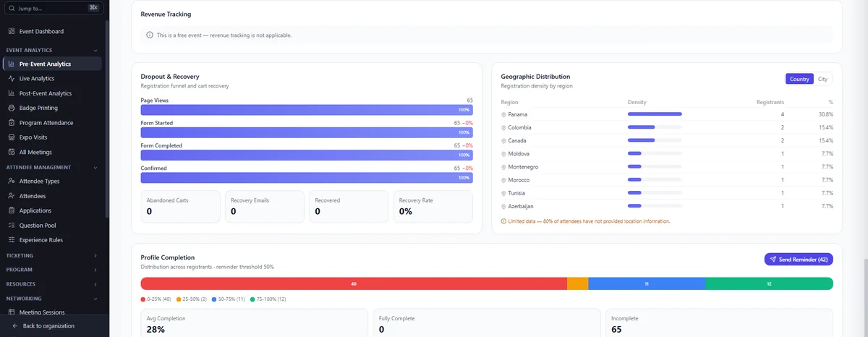Click the Live Analytics pulse icon
The width and height of the screenshot is (868, 337).
pyautogui.click(x=12, y=79)
